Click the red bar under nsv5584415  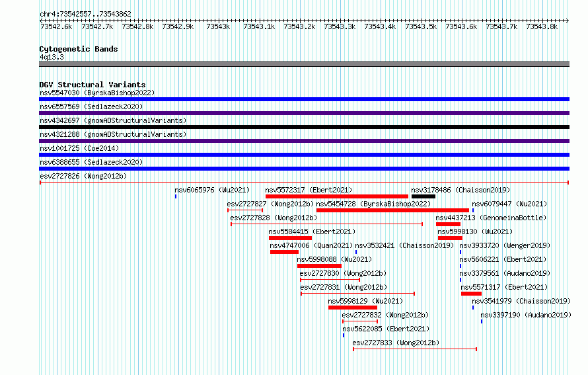tap(290, 238)
